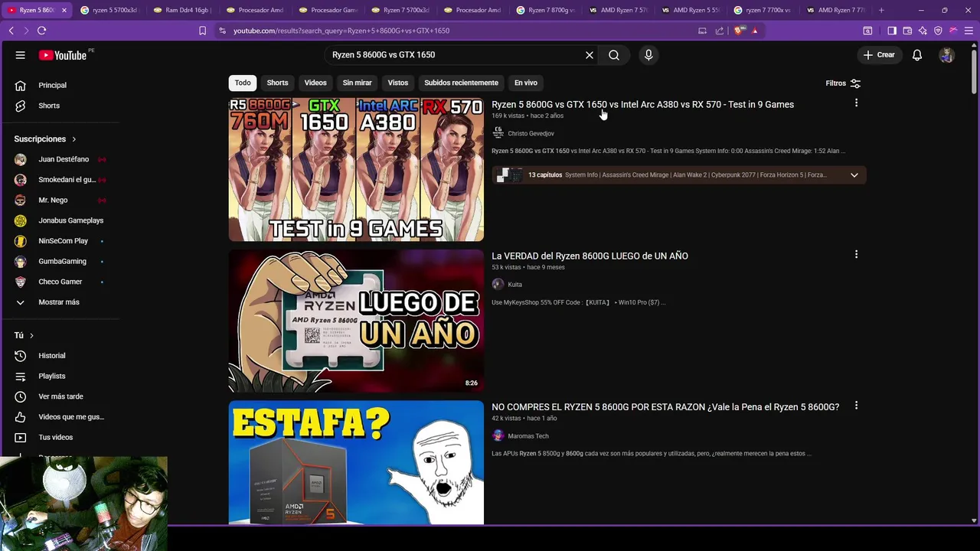Click the Crear button

[x=879, y=55]
